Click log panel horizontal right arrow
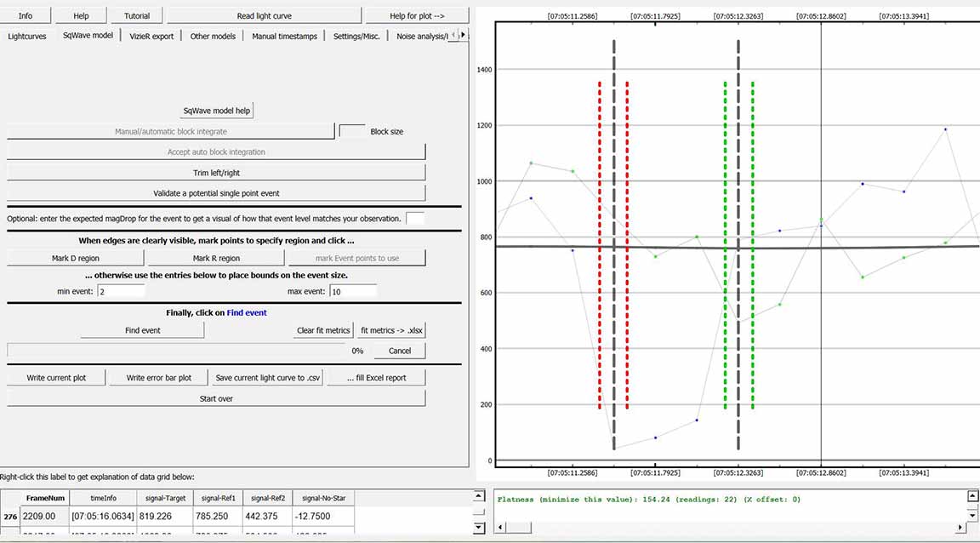This screenshot has height=543, width=980. point(960,529)
